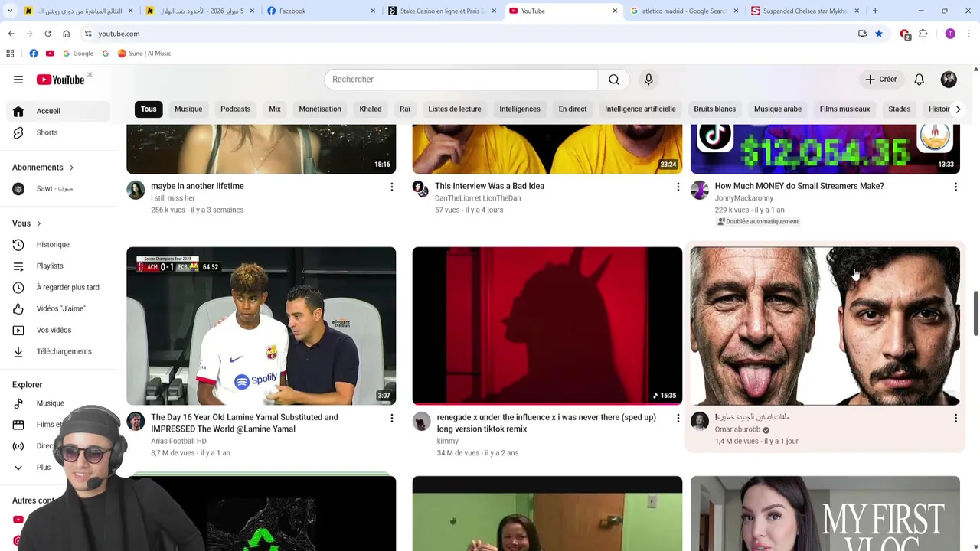The width and height of the screenshot is (980, 551).
Task: Open the Omar aburobb channel name
Action: [x=737, y=429]
